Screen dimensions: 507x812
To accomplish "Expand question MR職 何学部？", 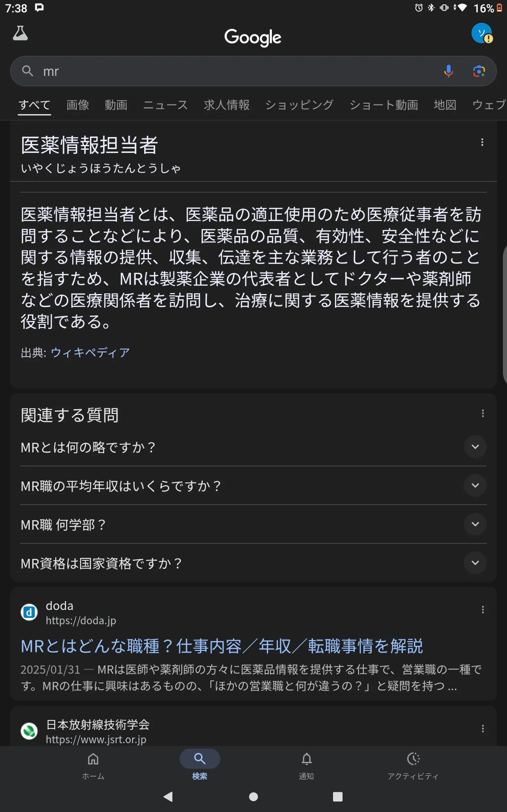I will [x=253, y=525].
